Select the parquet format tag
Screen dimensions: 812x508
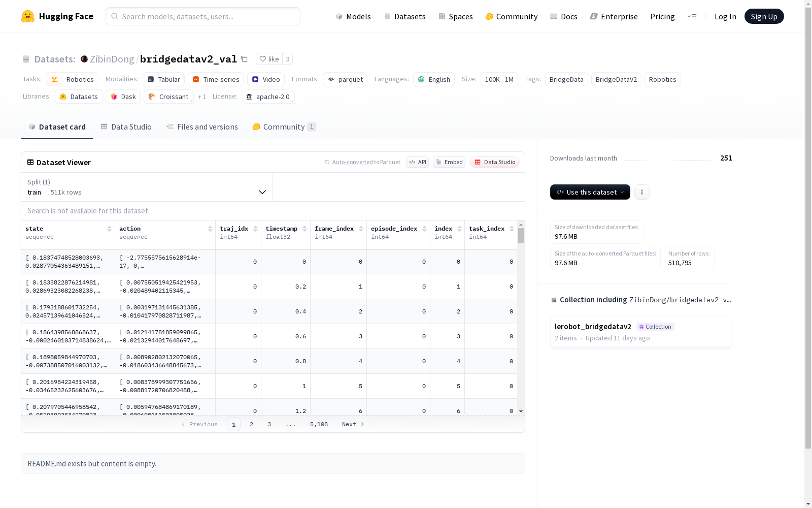click(345, 79)
